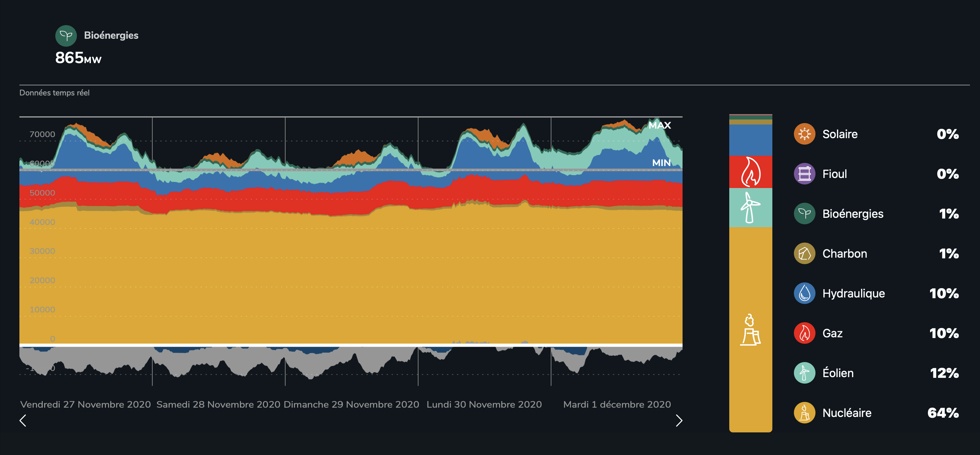The height and width of the screenshot is (455, 980).
Task: Click the Charbon coal icon
Action: [x=804, y=254]
